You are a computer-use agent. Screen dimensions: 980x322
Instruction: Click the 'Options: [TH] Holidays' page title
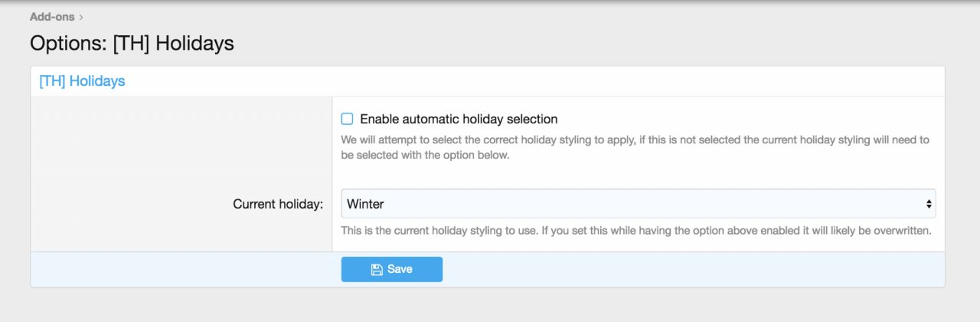132,43
